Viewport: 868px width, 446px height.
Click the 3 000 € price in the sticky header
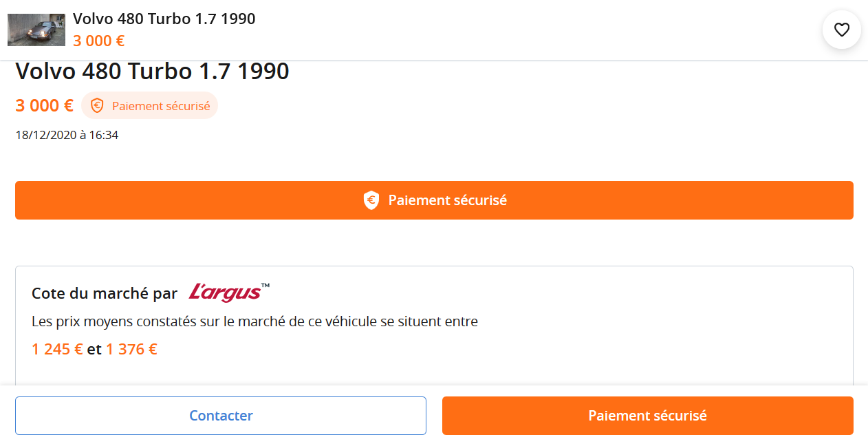pyautogui.click(x=98, y=41)
